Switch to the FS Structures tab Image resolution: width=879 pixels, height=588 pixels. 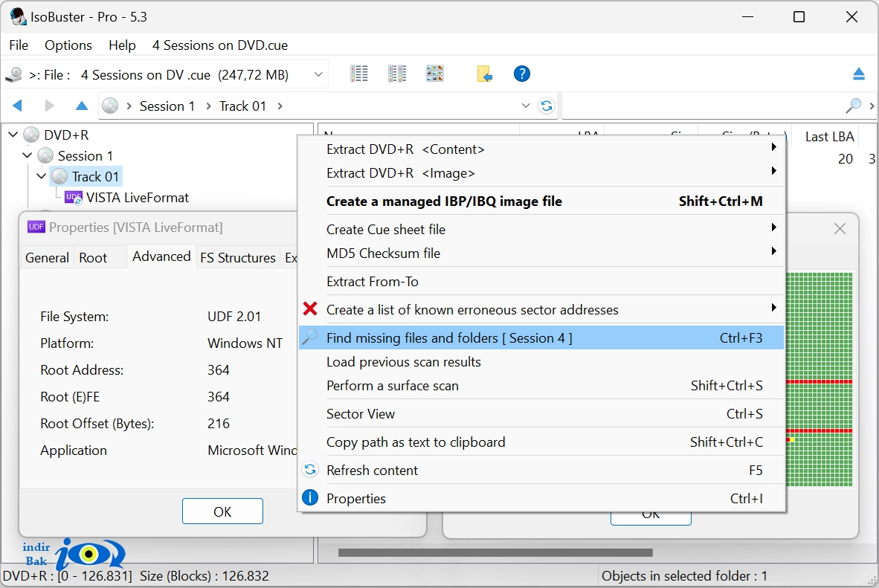(x=238, y=258)
